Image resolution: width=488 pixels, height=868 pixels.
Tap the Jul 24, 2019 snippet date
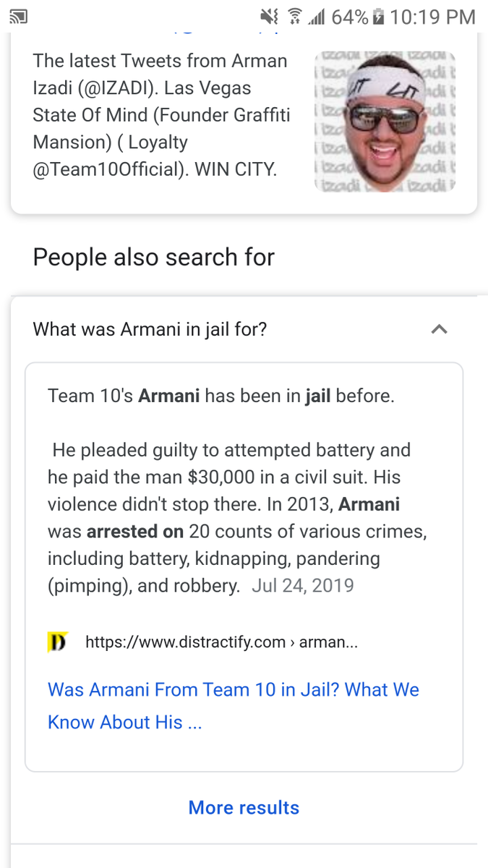303,585
